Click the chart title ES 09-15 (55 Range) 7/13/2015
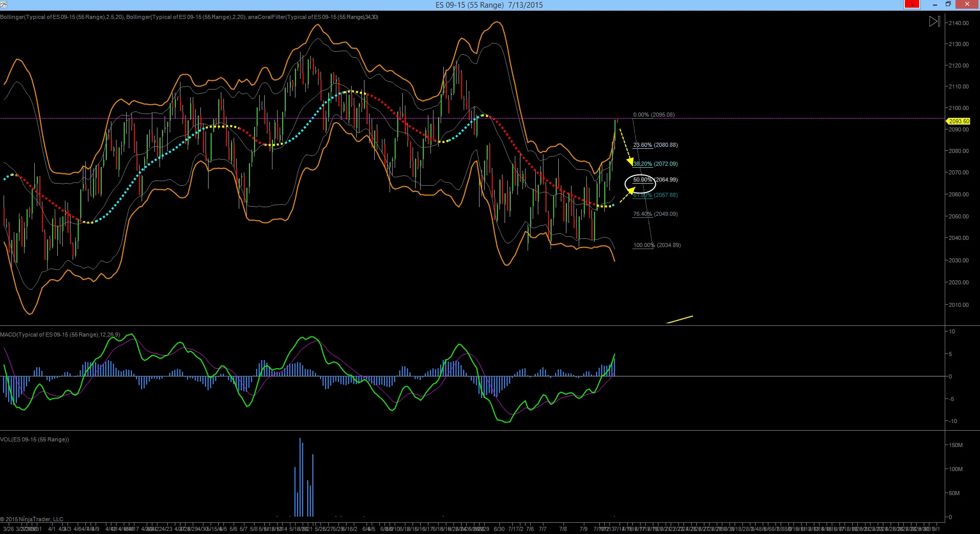Screen dimensions: 980x534 tap(489, 5)
